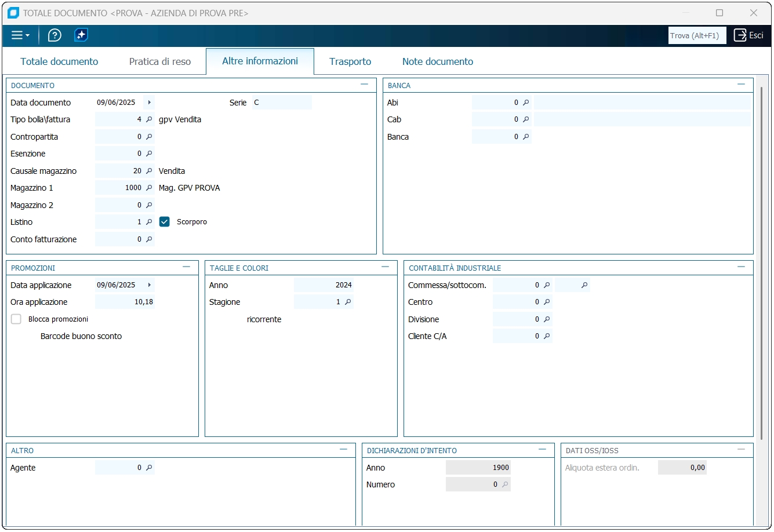
Task: Open the Note documento tab
Action: [x=438, y=61]
